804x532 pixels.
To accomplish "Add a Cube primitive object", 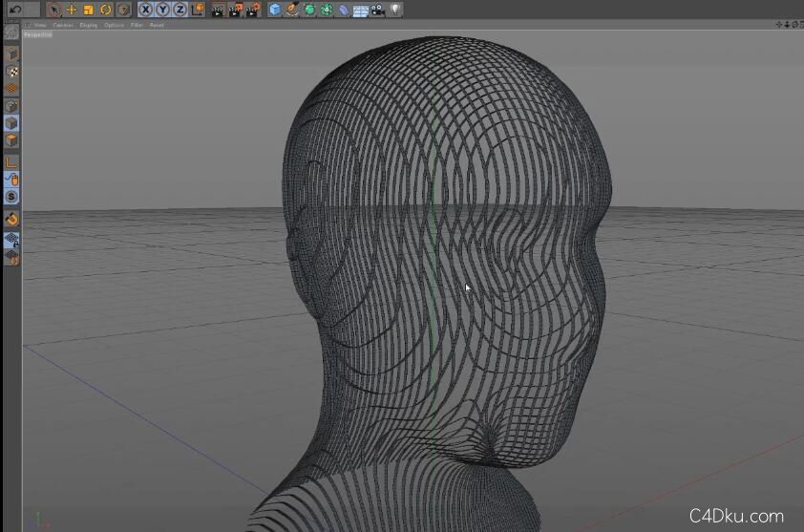I will point(275,10).
